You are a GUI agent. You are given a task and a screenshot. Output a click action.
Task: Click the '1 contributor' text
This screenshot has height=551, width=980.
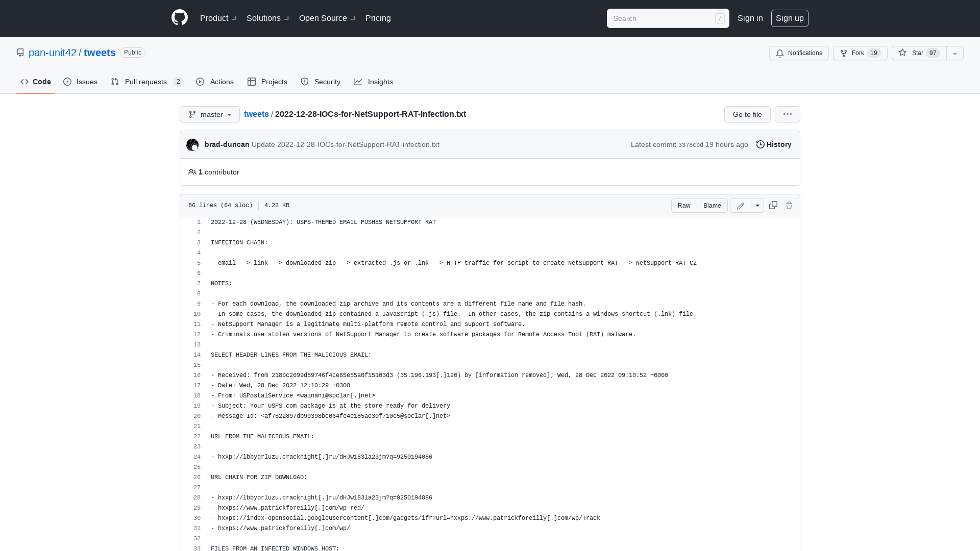(218, 172)
